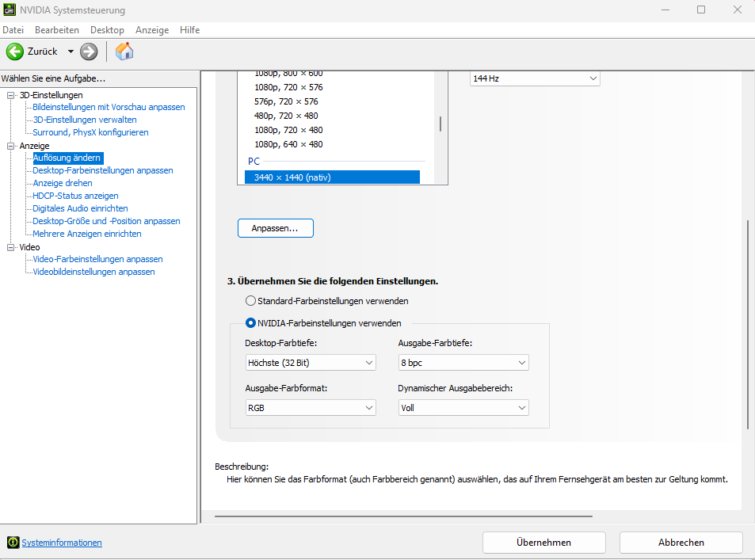
Task: Open 3D-Einstellungen verwalten
Action: (x=85, y=120)
